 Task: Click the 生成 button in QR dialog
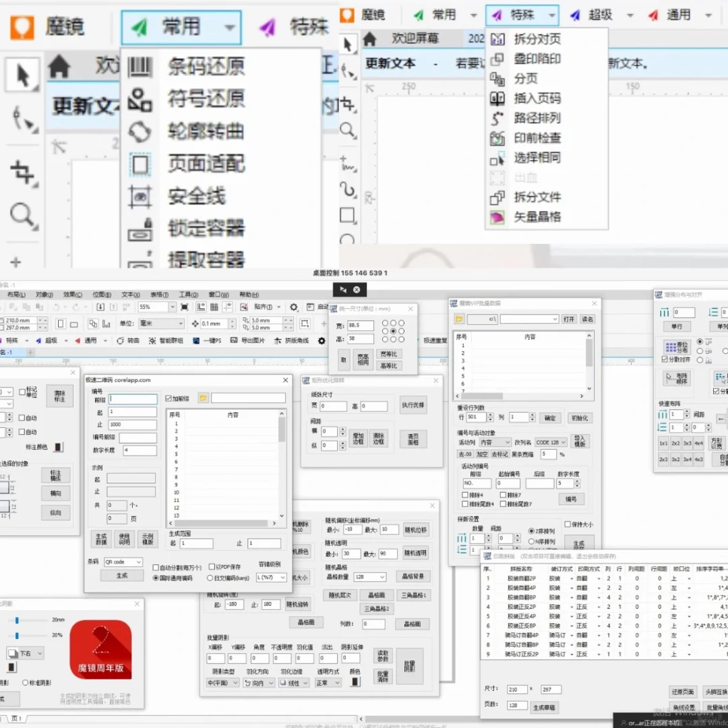coord(121,576)
